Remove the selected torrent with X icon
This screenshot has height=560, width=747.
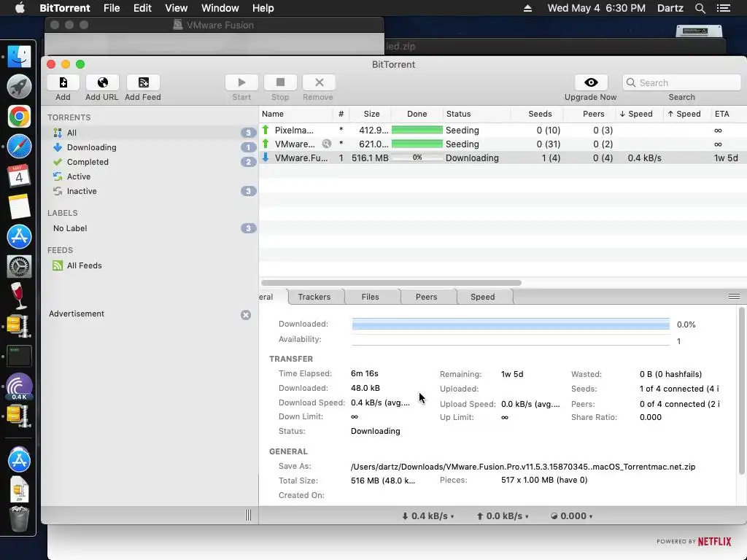[x=319, y=83]
